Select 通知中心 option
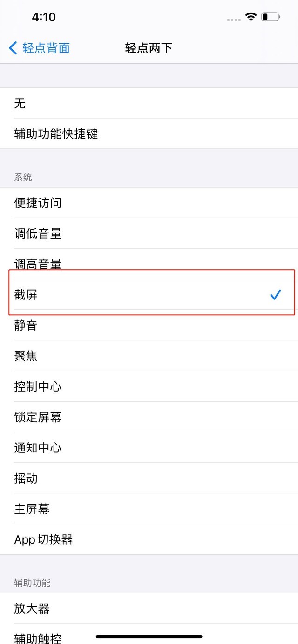 coord(149,448)
